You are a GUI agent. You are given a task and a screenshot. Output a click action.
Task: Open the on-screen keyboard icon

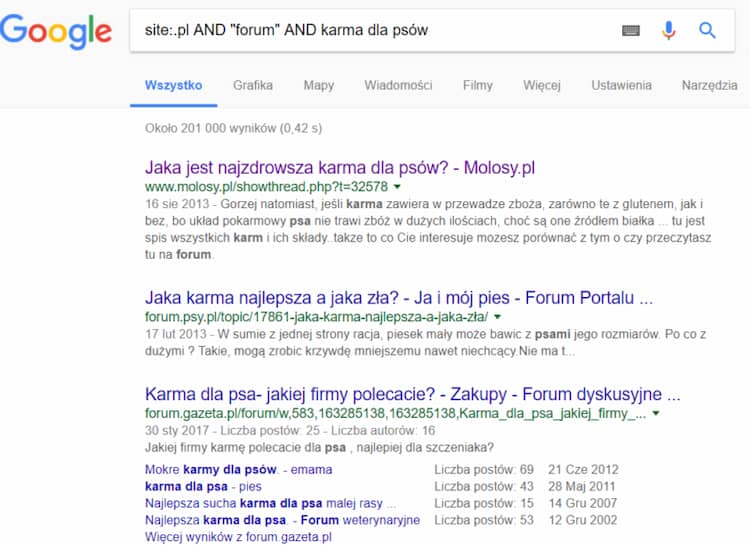[x=630, y=31]
